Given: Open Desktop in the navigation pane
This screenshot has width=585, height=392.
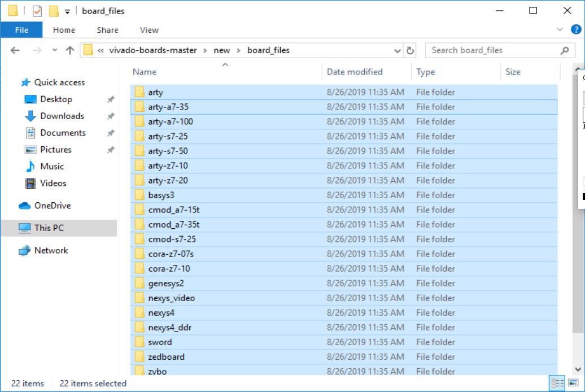Looking at the screenshot, I should pos(56,99).
